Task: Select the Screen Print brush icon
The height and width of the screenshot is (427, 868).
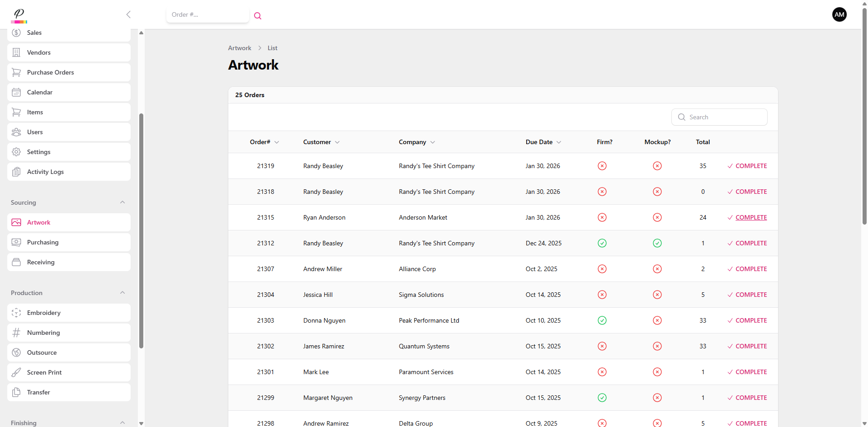Action: 16,372
